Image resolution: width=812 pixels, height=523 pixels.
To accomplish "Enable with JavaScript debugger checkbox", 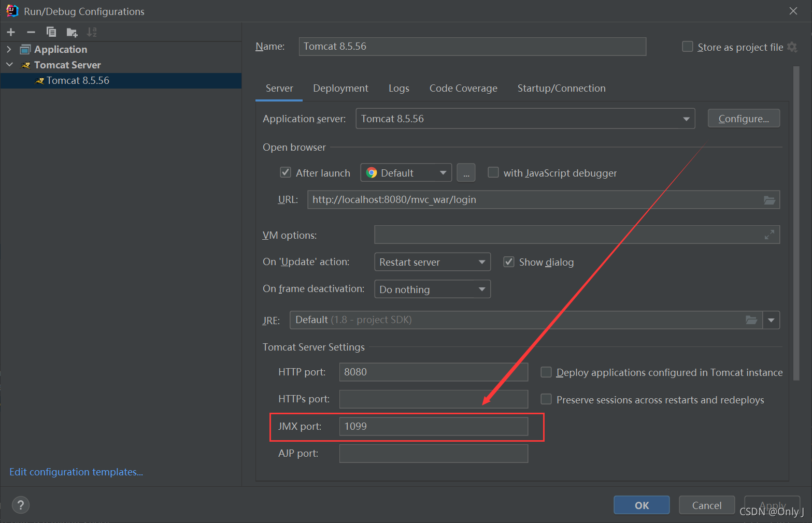I will coord(493,172).
